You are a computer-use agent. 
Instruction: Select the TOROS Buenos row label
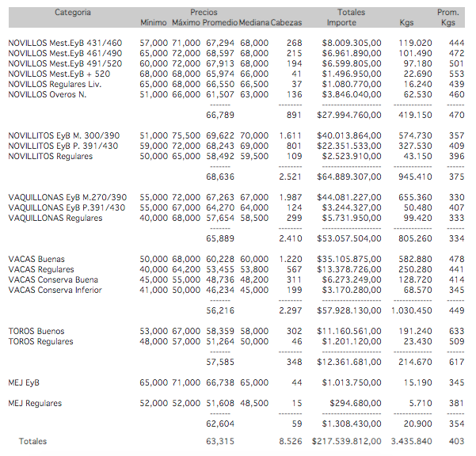pos(36,331)
